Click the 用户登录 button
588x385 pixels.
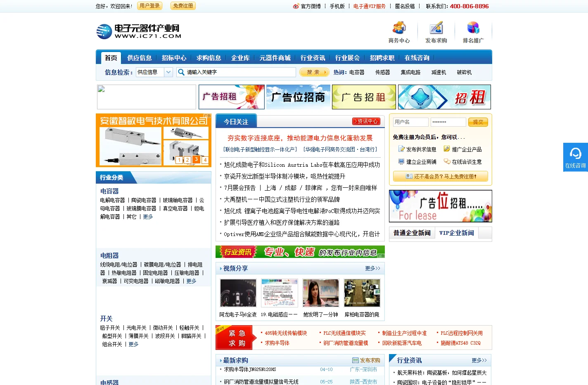point(149,6)
